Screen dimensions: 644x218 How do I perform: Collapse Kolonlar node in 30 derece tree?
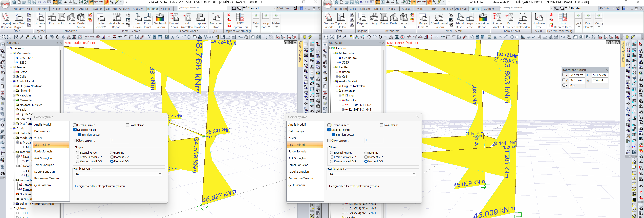(x=340, y=100)
